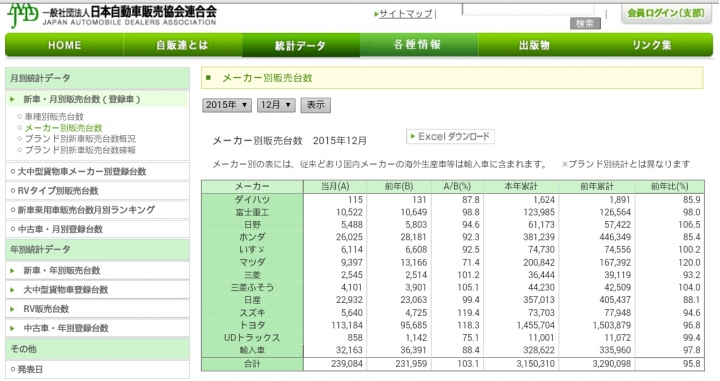Click the 本年累計 column header

[x=521, y=186]
